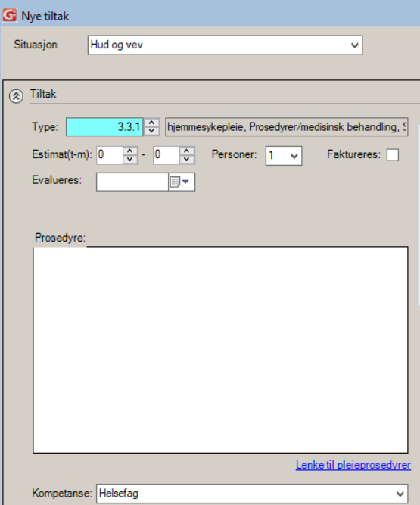This screenshot has width=420, height=505.
Task: Follow the Lenke til pleieprosedyrer link
Action: (353, 465)
